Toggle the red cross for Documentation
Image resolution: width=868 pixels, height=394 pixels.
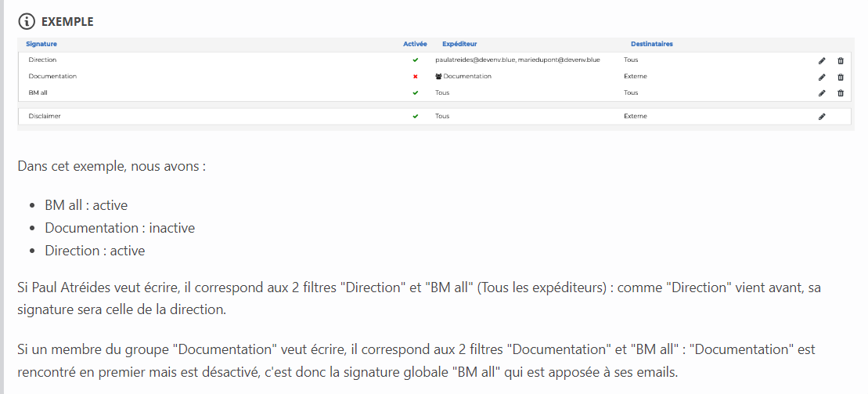click(415, 77)
